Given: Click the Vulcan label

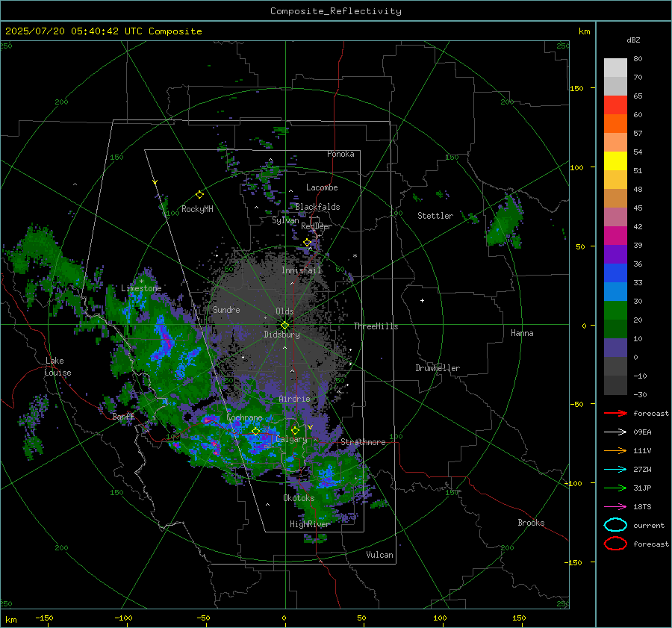Looking at the screenshot, I should tap(379, 555).
